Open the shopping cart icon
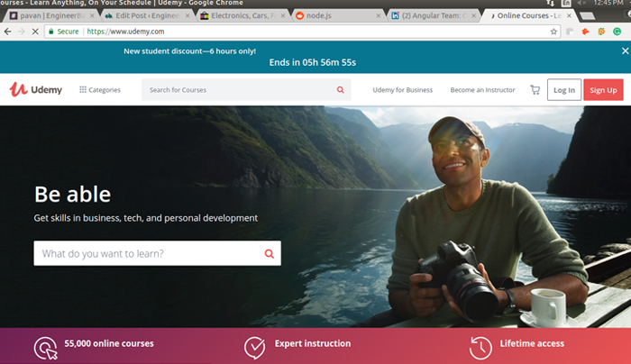This screenshot has height=364, width=631. tap(535, 90)
